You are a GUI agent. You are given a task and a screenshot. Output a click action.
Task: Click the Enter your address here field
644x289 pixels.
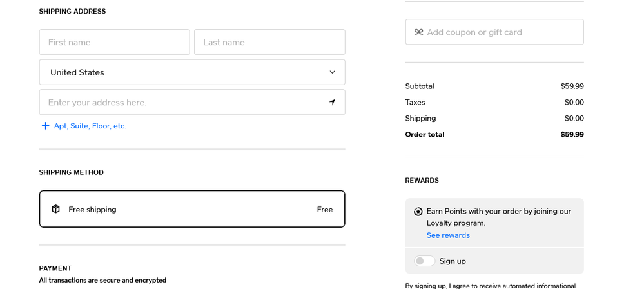coord(192,102)
